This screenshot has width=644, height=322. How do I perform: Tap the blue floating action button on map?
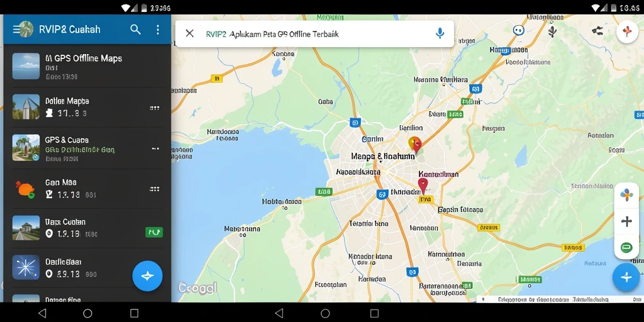(x=626, y=277)
